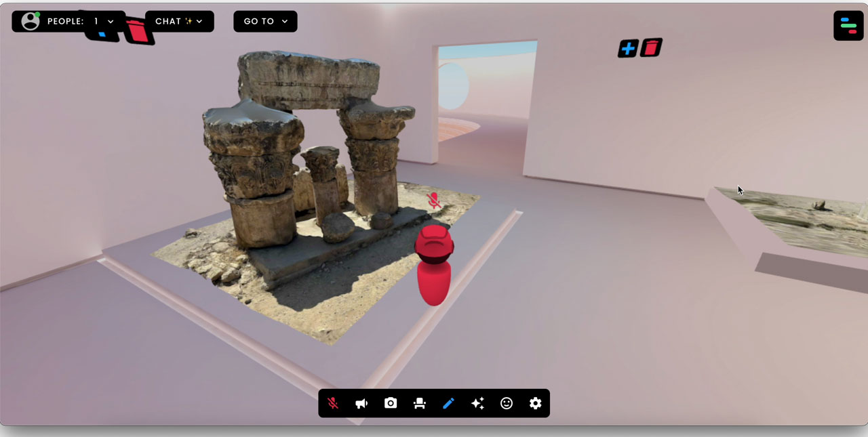The height and width of the screenshot is (437, 868).
Task: Click the blue plus icon on wall
Action: pos(628,49)
